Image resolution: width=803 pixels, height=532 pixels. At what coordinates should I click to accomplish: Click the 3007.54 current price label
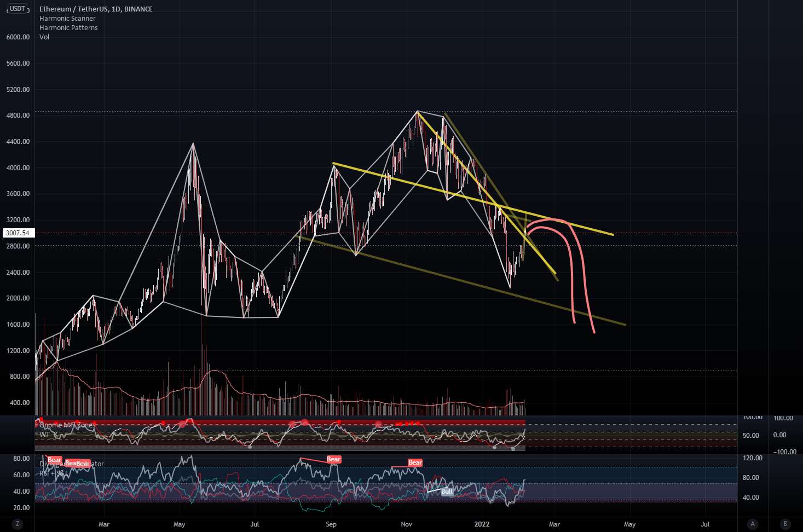18,233
